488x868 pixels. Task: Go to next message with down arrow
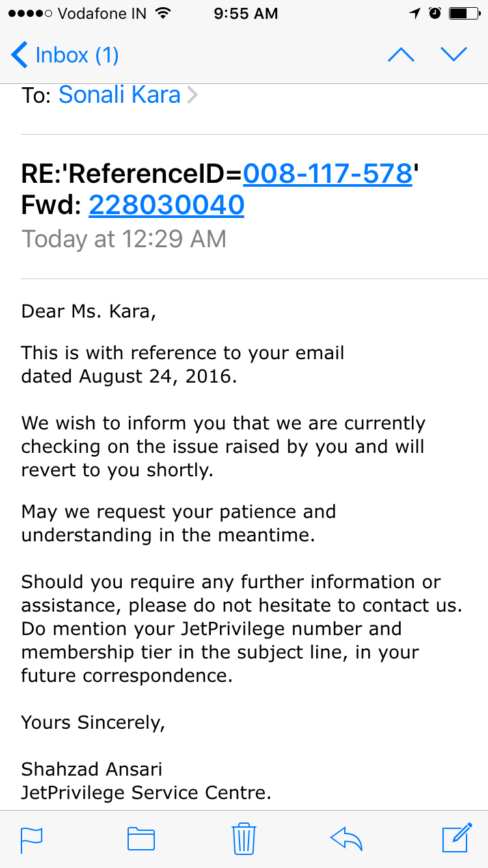454,55
